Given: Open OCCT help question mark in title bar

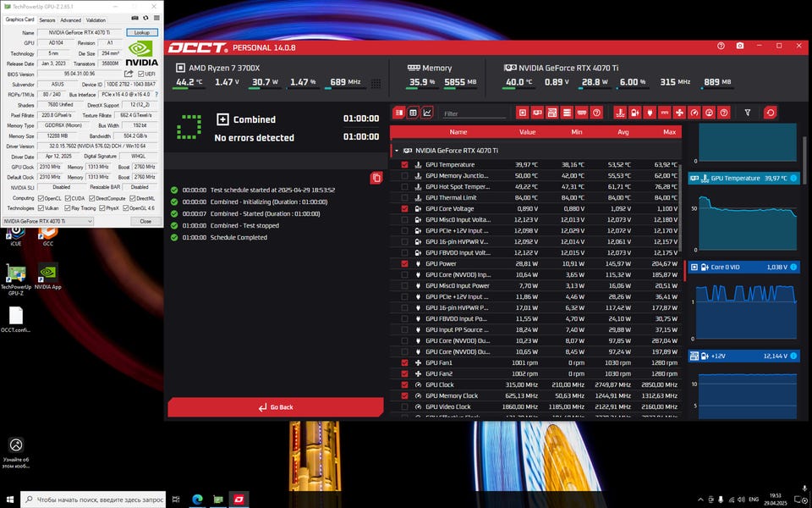Looking at the screenshot, I should [x=721, y=46].
